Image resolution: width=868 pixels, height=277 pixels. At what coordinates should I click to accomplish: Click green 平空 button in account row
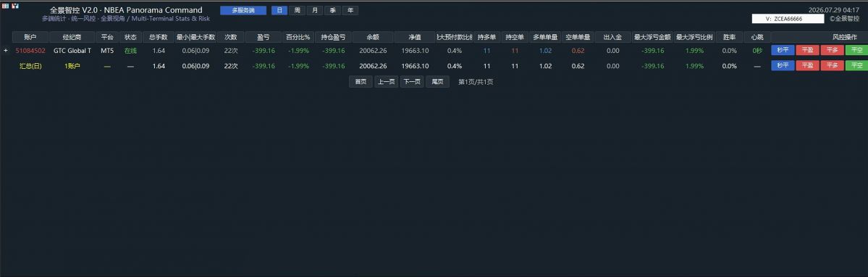[x=856, y=51]
